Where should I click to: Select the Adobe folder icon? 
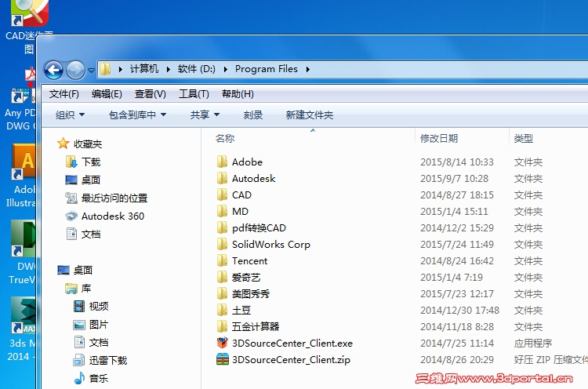tap(222, 162)
